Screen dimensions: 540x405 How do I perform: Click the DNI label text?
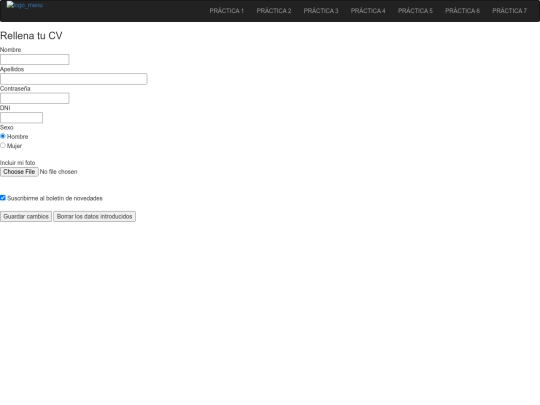point(5,108)
